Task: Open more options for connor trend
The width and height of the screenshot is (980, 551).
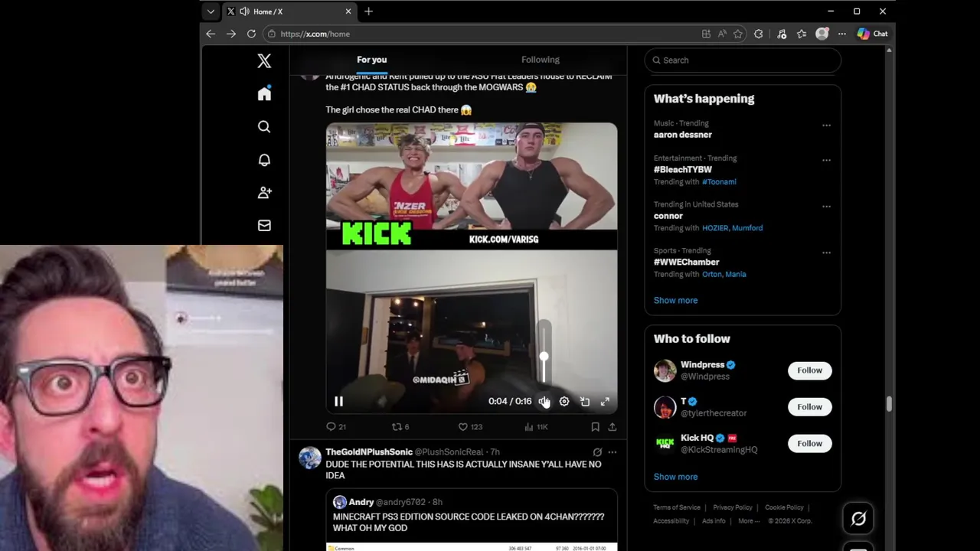Action: pos(826,207)
